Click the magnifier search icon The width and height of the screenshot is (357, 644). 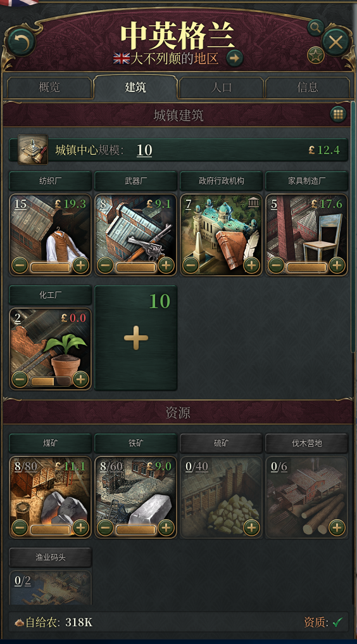click(x=316, y=27)
